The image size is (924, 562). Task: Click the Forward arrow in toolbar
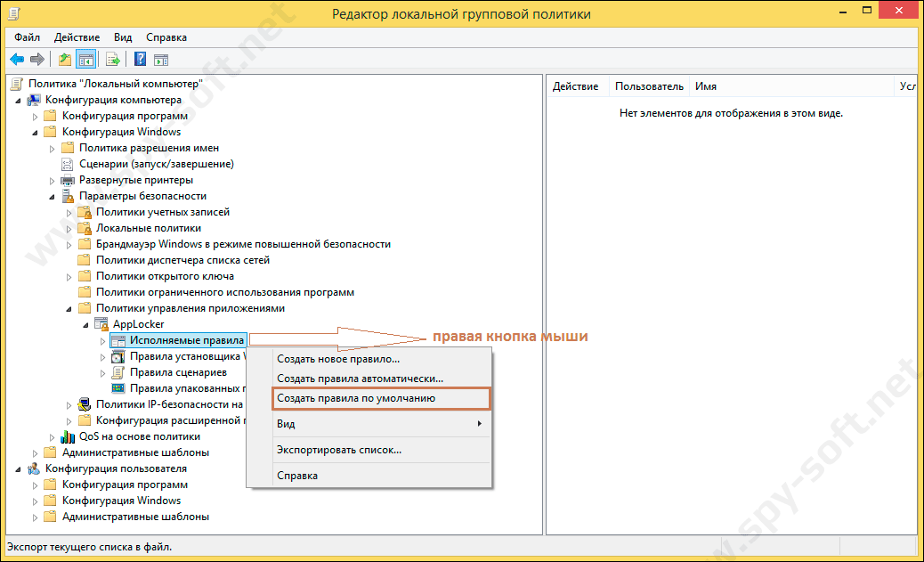coord(37,60)
